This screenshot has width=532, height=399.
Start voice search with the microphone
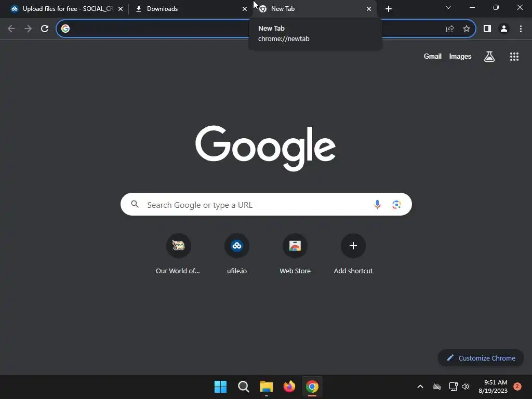click(x=377, y=205)
